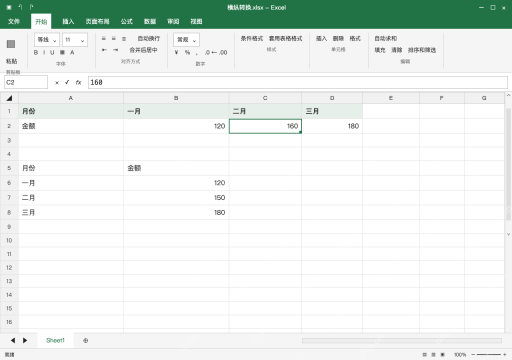This screenshot has width=512, height=360.
Task: Click the decrease decimal .00 icon
Action: [x=223, y=52]
